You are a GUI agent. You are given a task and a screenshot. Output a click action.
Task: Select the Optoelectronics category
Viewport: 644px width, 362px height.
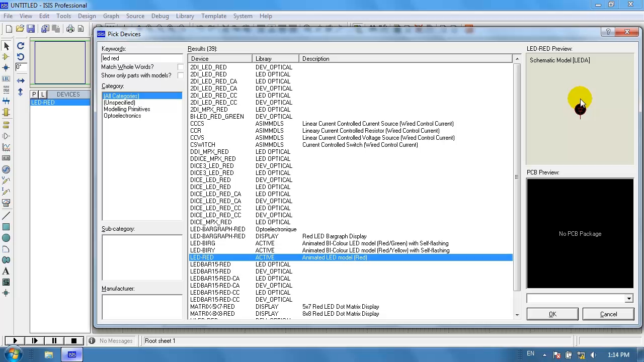pos(122,116)
